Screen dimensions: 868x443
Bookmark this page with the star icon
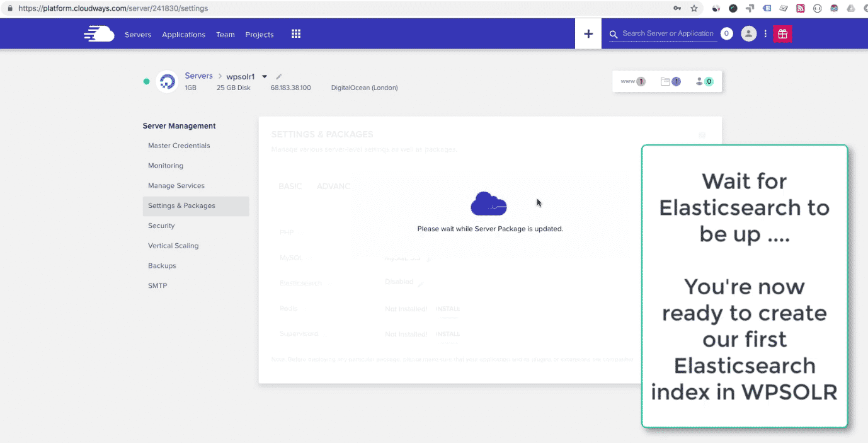(694, 9)
